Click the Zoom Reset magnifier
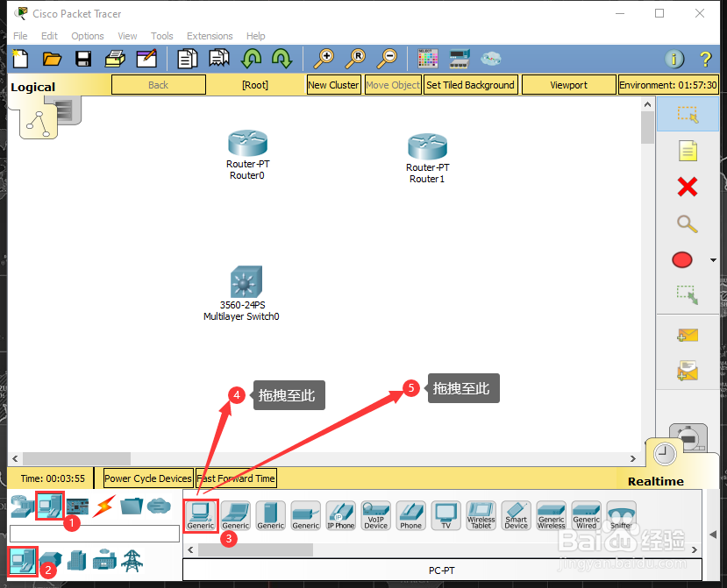 355,59
